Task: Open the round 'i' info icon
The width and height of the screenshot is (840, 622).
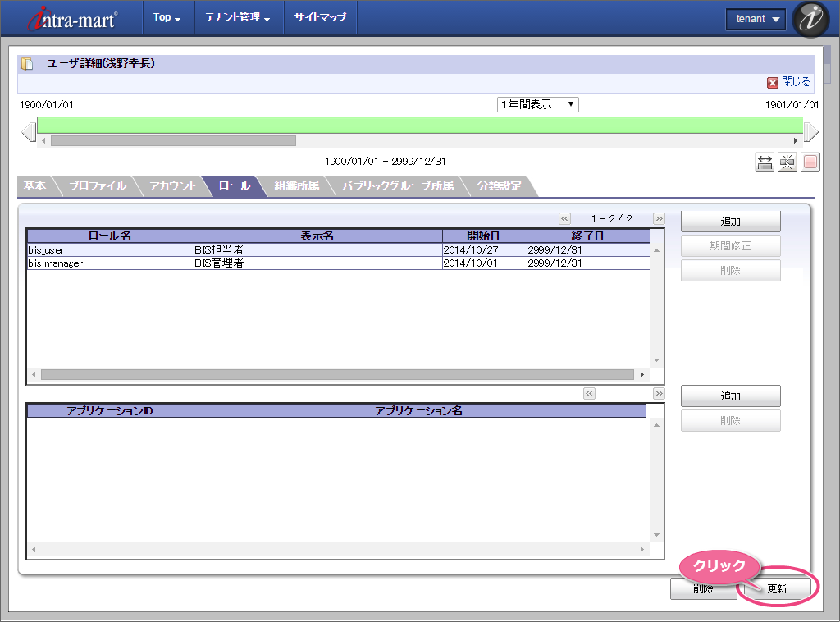Action: [810, 20]
